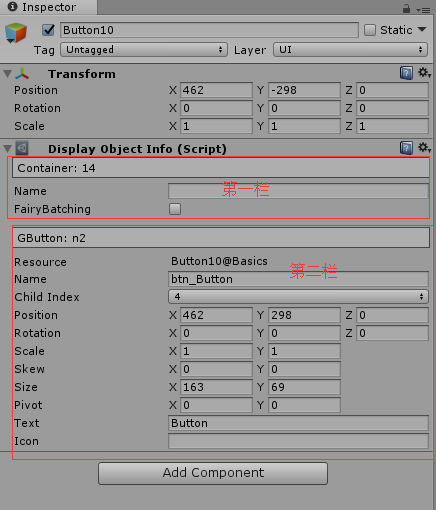
Task: Click the Resource label
Action: click(40, 262)
